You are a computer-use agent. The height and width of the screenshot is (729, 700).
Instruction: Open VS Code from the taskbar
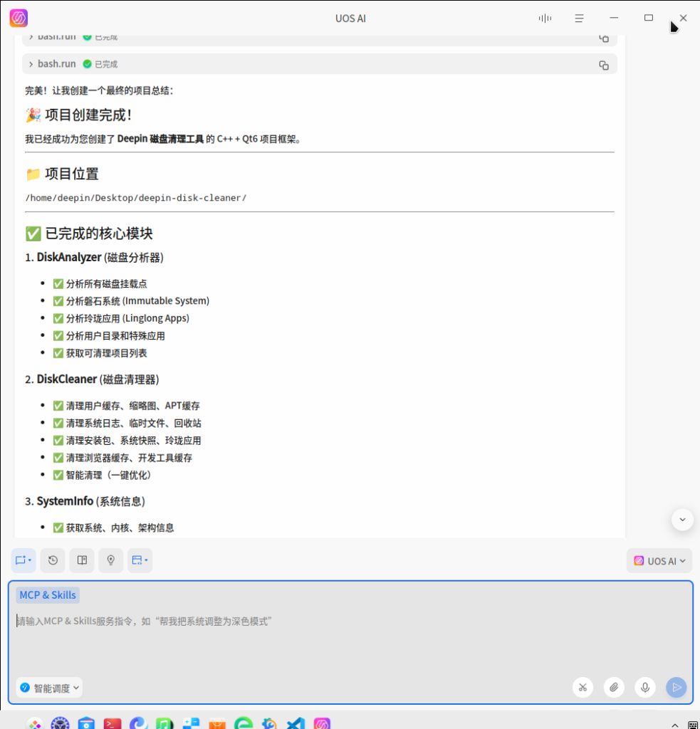tap(296, 723)
